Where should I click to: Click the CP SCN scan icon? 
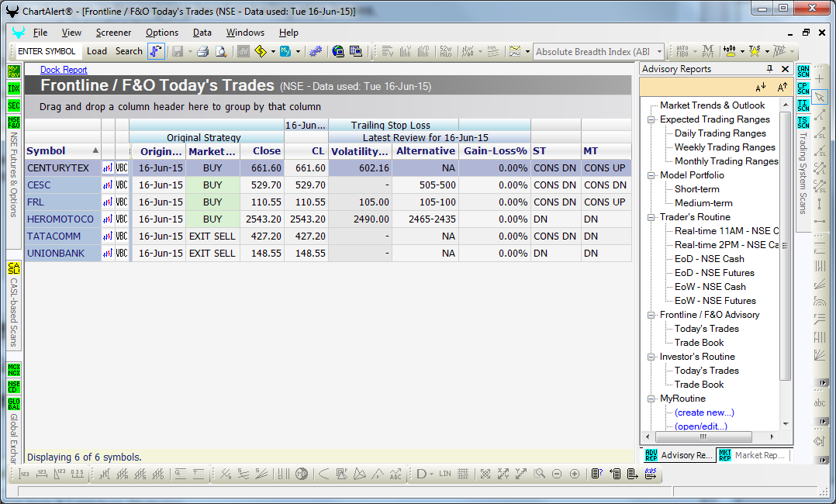803,88
